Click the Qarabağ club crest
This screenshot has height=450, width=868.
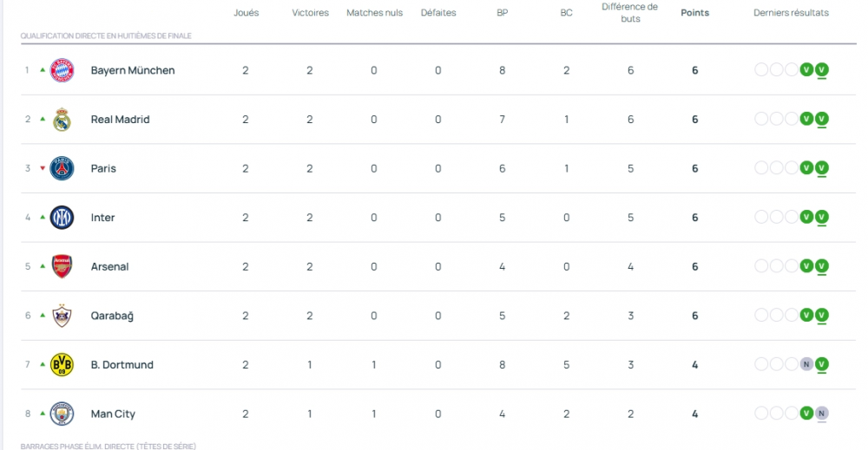pos(62,316)
